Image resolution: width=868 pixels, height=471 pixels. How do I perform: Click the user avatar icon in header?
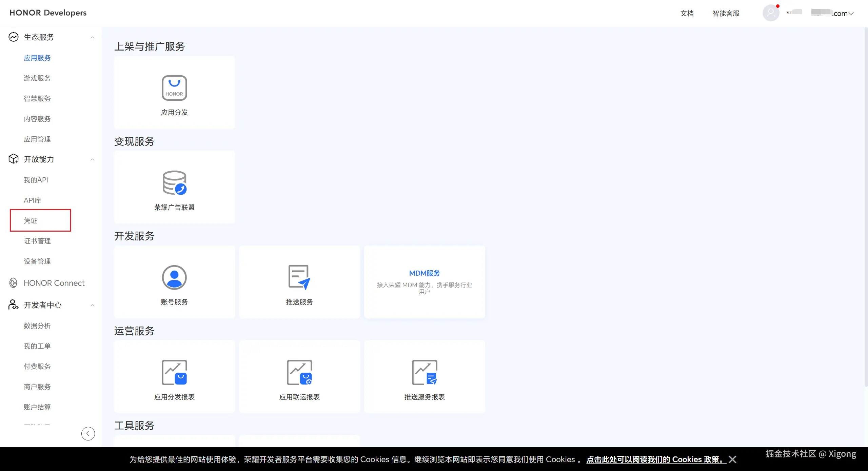tap(771, 13)
